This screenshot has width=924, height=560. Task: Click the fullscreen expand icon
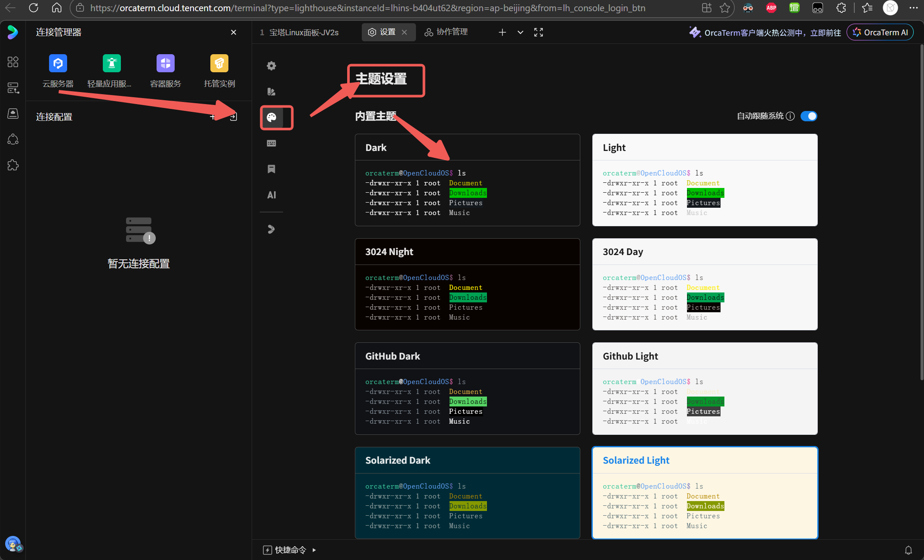tap(539, 32)
